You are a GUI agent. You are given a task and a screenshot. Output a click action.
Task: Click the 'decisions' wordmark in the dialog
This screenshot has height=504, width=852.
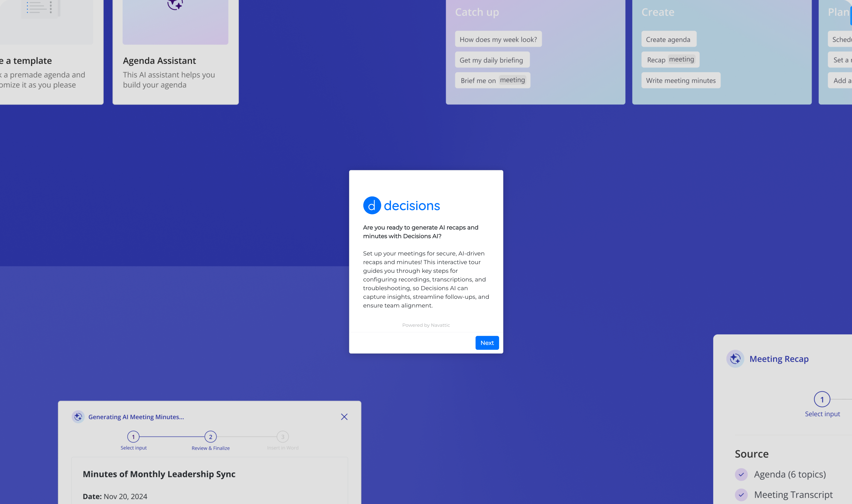[412, 206]
